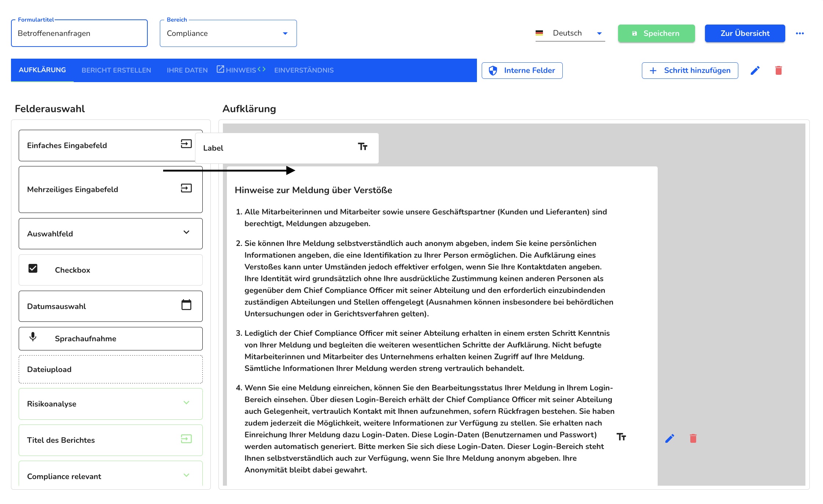Image resolution: width=823 pixels, height=504 pixels.
Task: Click the save disk icon on Speichern
Action: pos(635,33)
